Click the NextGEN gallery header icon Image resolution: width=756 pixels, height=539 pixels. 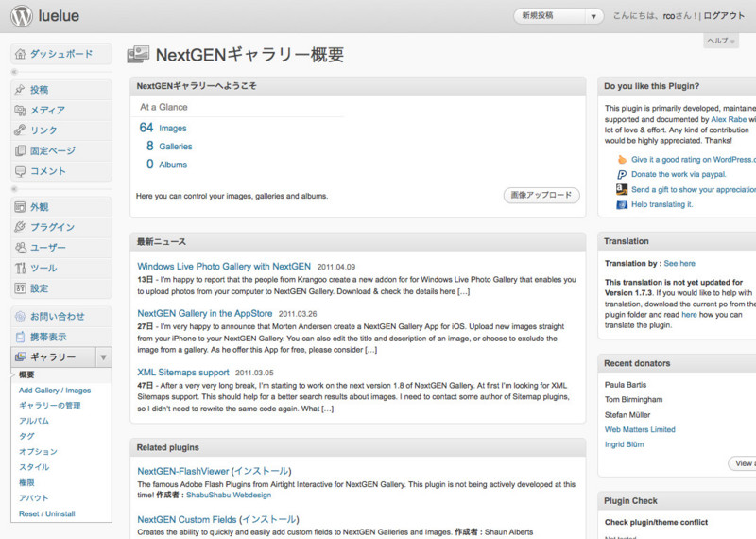click(x=138, y=55)
